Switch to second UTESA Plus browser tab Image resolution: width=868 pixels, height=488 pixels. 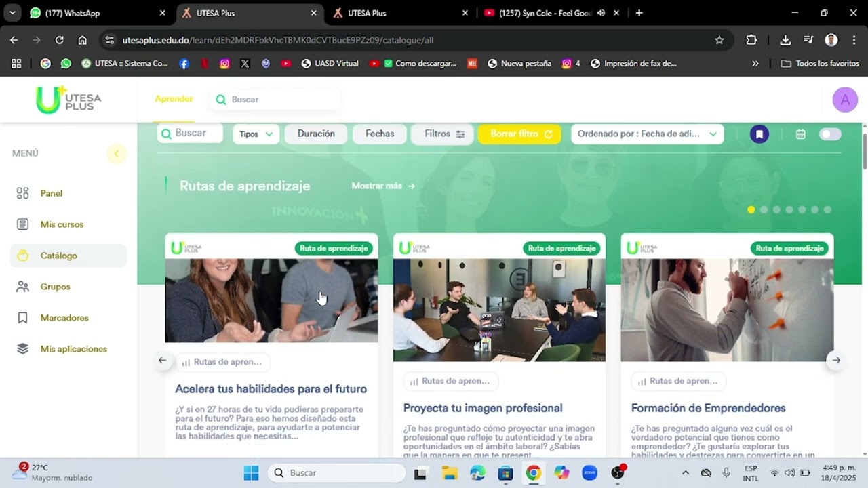pos(400,13)
